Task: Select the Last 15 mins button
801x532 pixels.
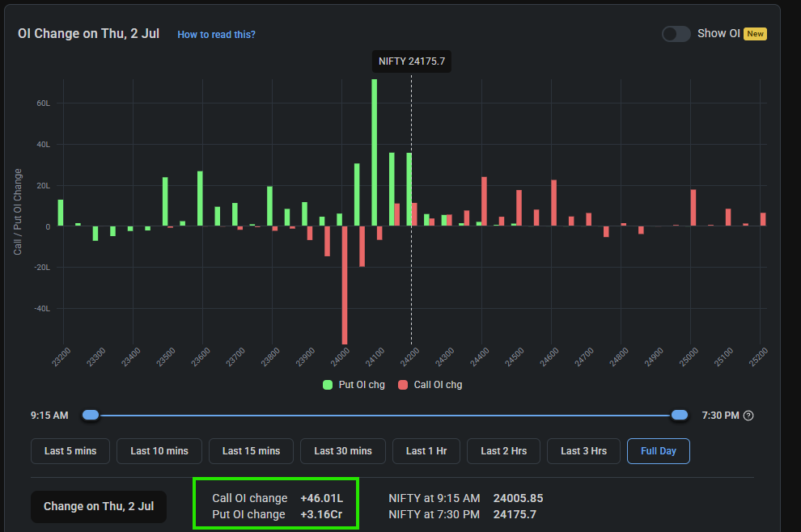Action: 252,451
